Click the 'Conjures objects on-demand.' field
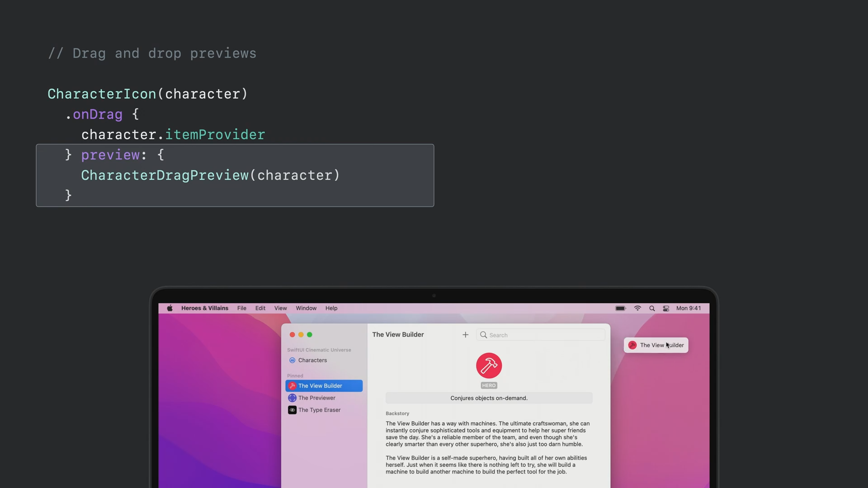 tap(489, 398)
